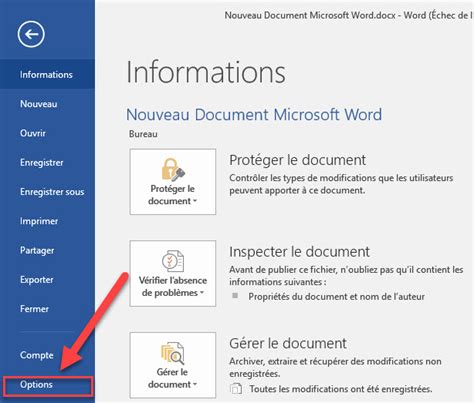Open the Compte page

tap(47, 355)
